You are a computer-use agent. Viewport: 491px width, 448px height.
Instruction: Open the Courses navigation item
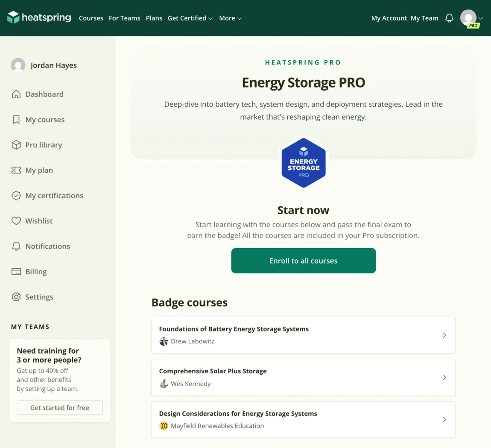click(x=91, y=18)
